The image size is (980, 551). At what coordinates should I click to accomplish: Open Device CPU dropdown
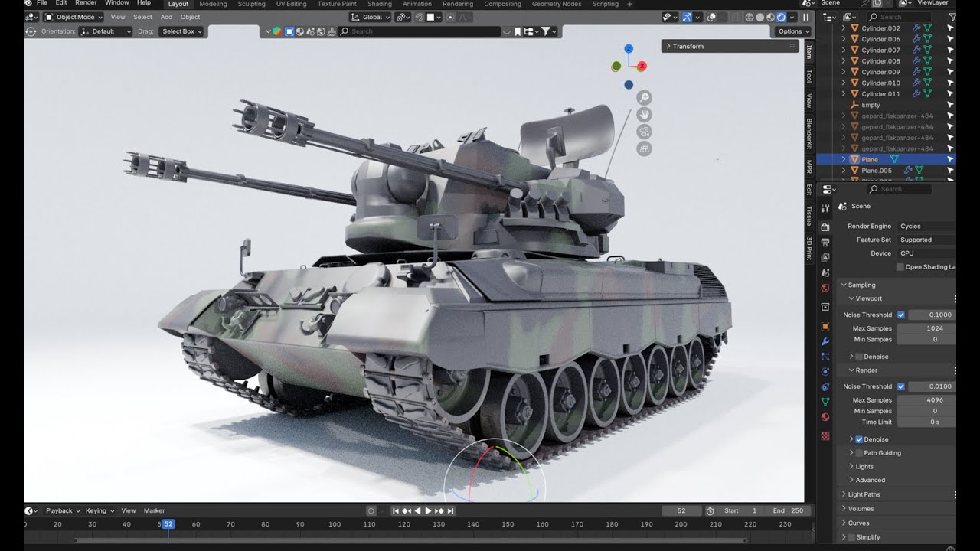coord(926,253)
